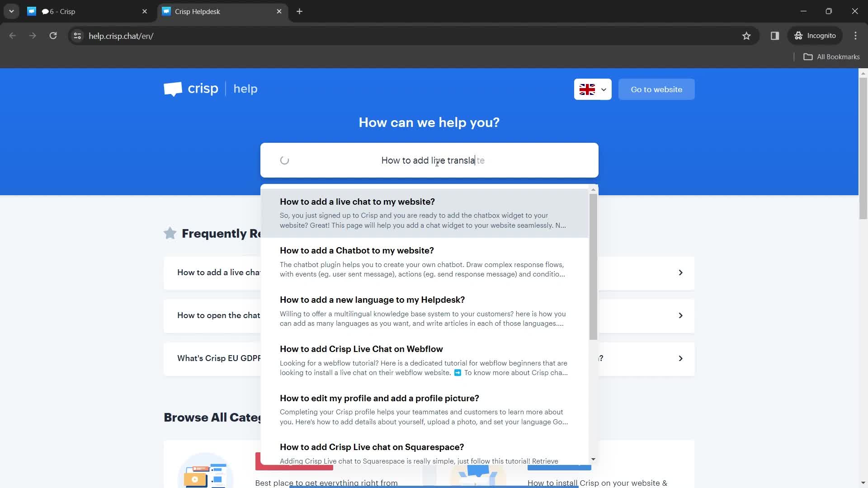Switch to the '6 - Crisp' browser tab
This screenshot has height=488, width=868.
coord(88,11)
